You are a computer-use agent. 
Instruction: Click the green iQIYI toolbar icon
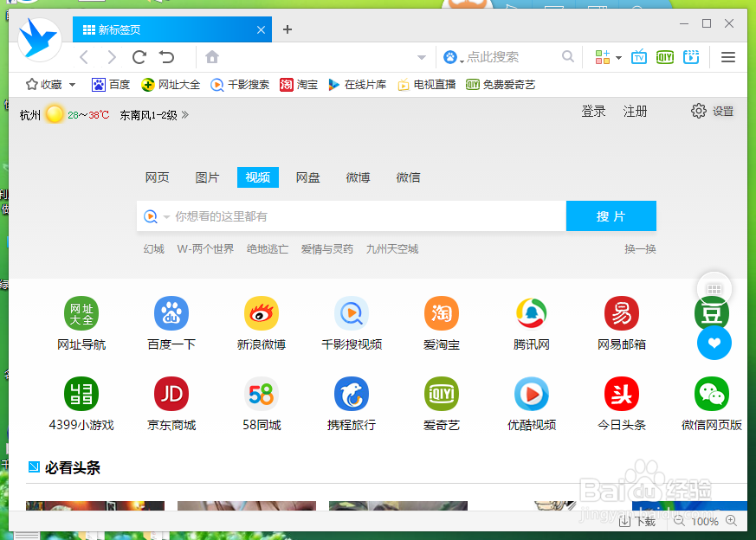665,57
